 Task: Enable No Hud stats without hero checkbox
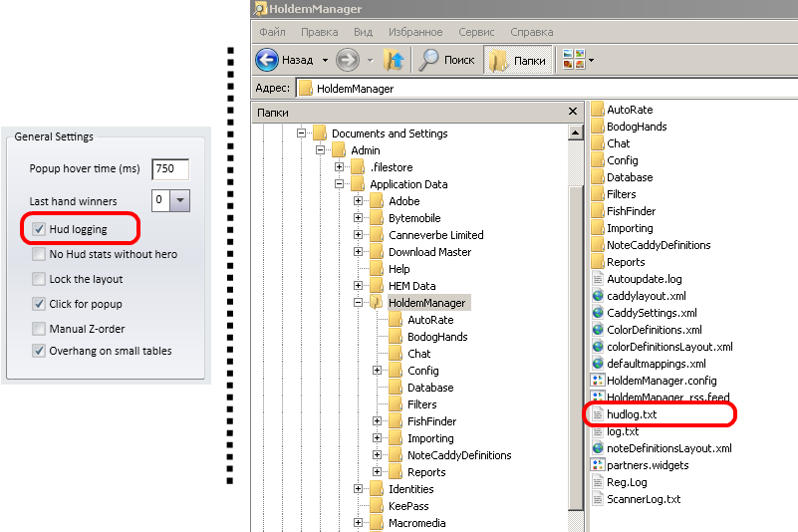39,254
